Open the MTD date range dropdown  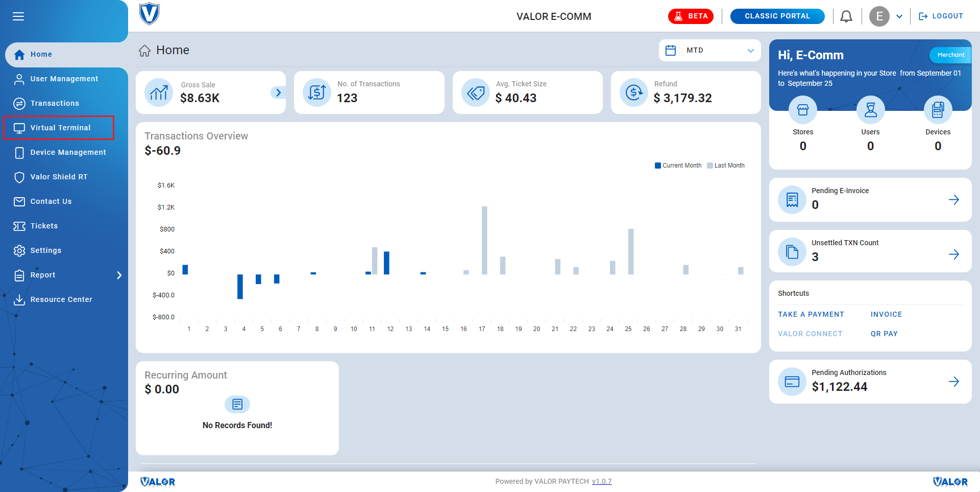pyautogui.click(x=710, y=50)
